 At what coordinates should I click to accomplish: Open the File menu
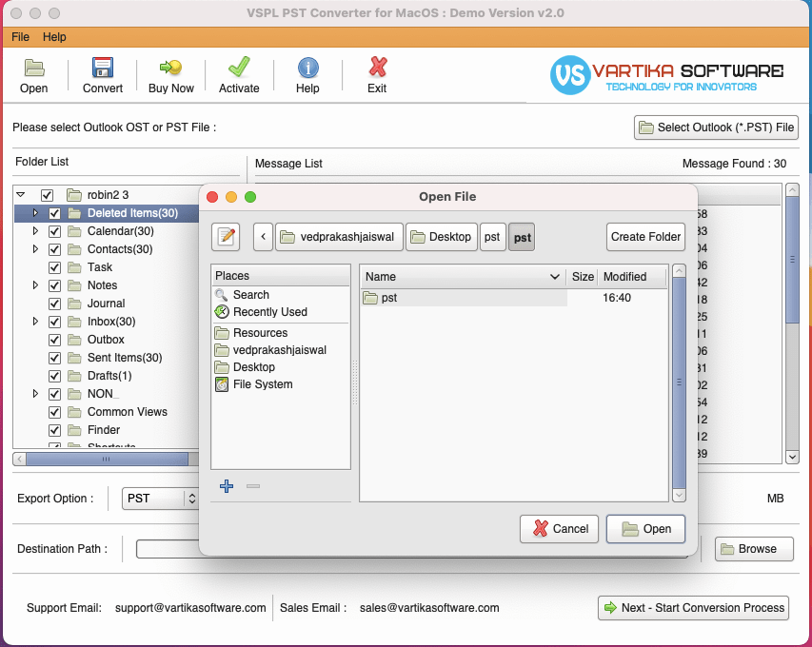point(20,37)
